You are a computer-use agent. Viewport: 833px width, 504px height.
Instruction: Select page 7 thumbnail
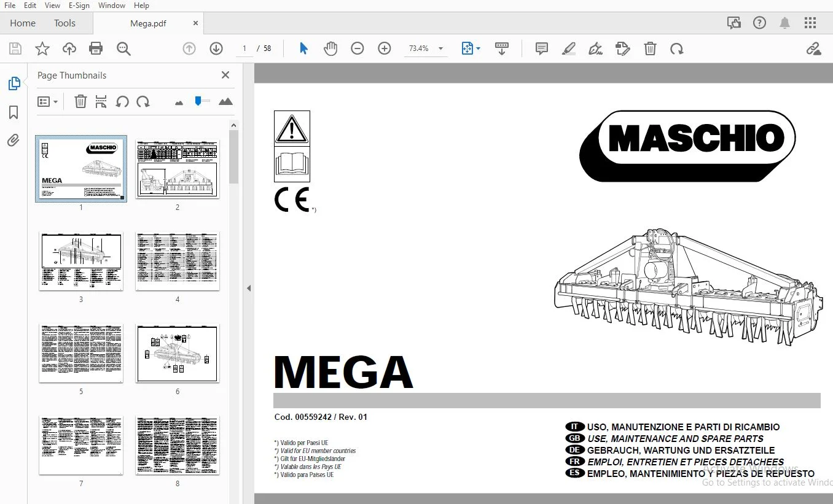[81, 445]
